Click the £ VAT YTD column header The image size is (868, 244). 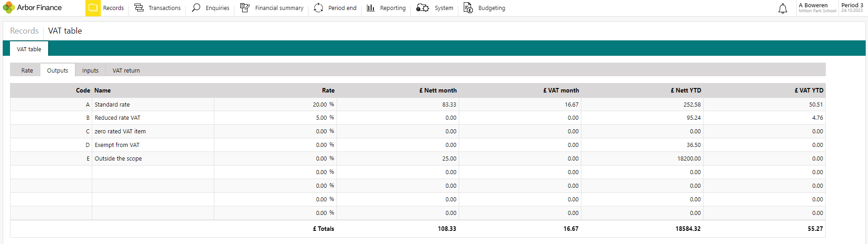pyautogui.click(x=809, y=90)
